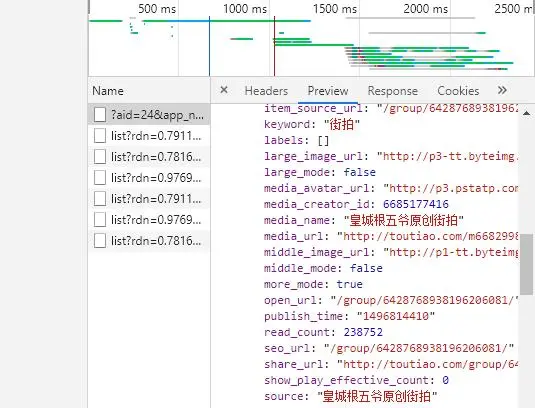Click the labels: [] property
Screen dimensions: 535x408
pyautogui.click(x=296, y=140)
